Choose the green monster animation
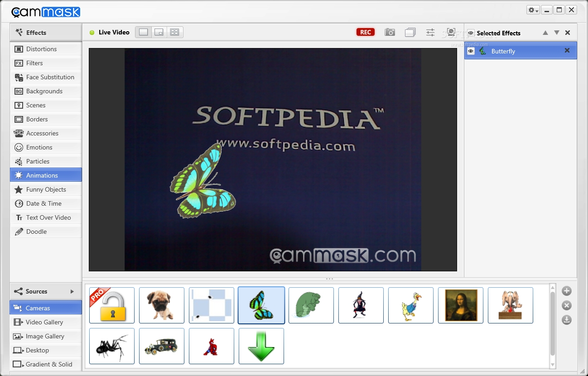The height and width of the screenshot is (376, 588). [311, 305]
